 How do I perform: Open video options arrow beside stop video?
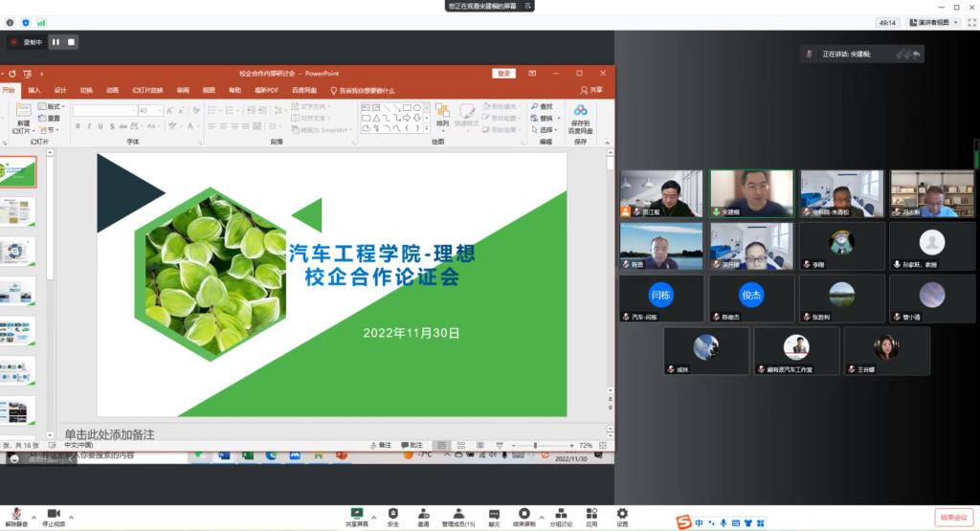(71, 518)
